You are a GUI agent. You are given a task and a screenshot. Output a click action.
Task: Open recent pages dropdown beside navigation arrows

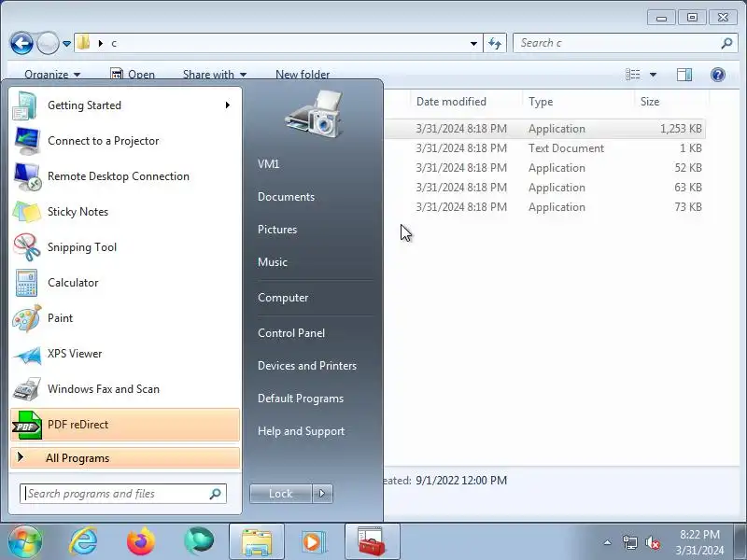click(66, 44)
